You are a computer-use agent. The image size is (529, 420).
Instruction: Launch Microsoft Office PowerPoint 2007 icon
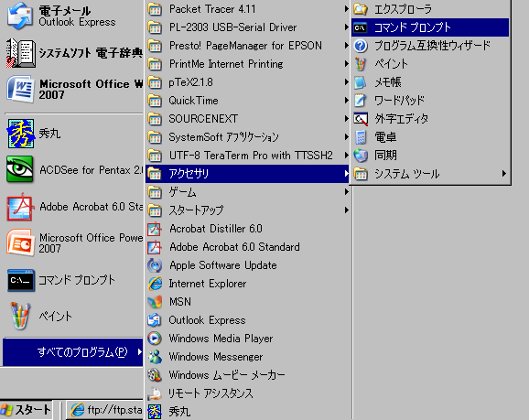(x=20, y=242)
